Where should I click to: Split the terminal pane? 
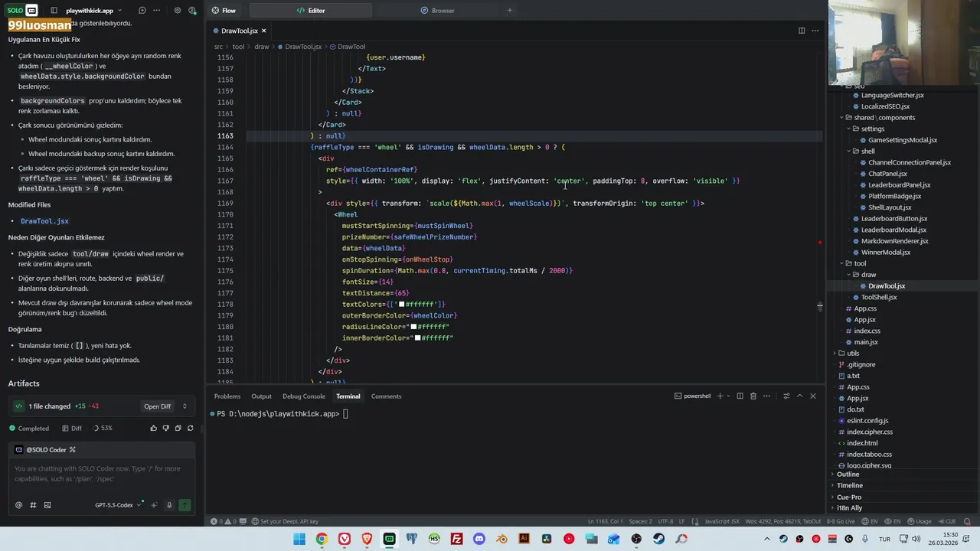[x=740, y=396]
